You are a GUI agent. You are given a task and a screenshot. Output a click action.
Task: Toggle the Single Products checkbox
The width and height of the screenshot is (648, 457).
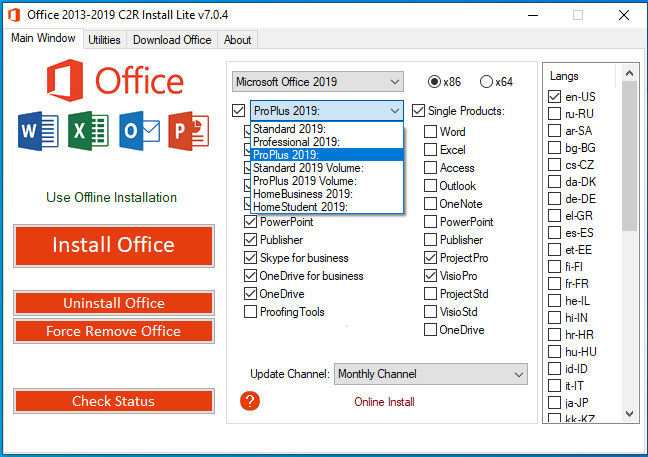click(x=418, y=111)
